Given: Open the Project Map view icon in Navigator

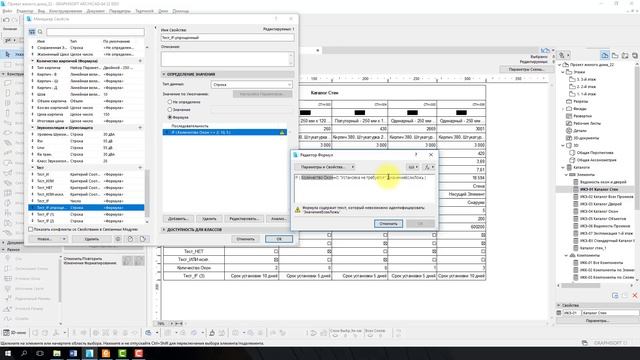Looking at the screenshot, I should pos(605,55).
